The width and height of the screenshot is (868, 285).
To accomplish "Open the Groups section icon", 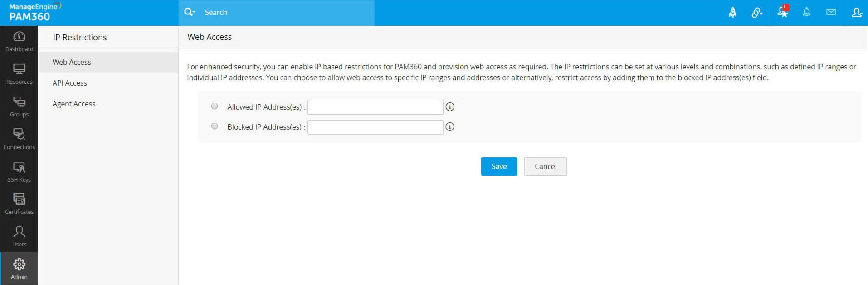I will tap(19, 102).
